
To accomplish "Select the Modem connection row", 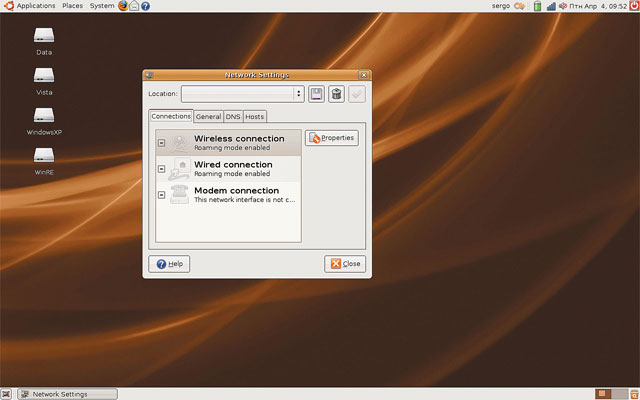I will (x=229, y=195).
